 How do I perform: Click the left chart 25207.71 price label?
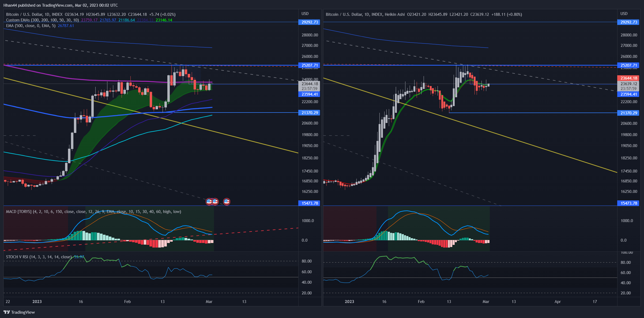point(309,65)
